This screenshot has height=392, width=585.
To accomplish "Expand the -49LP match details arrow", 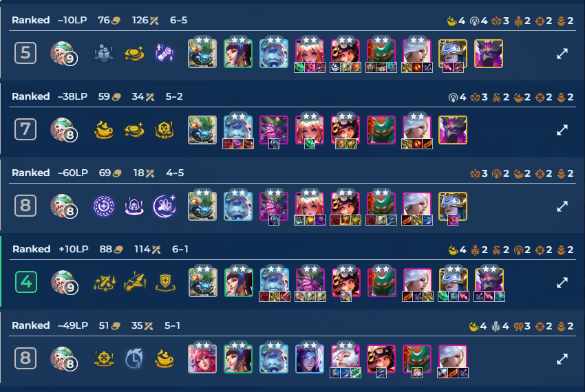I will click(x=562, y=359).
